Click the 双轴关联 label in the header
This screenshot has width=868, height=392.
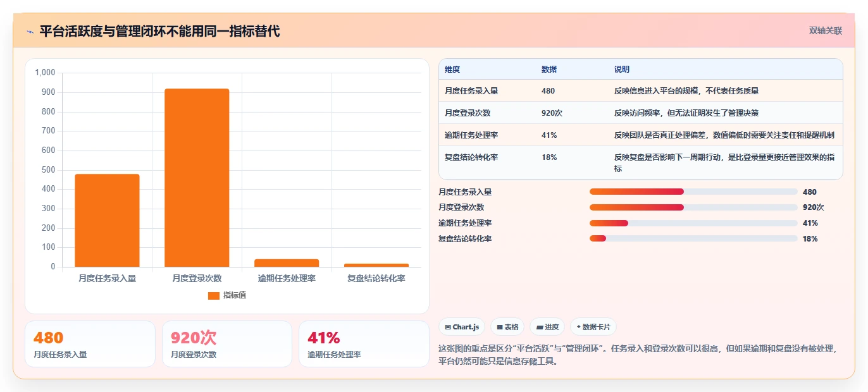click(826, 30)
